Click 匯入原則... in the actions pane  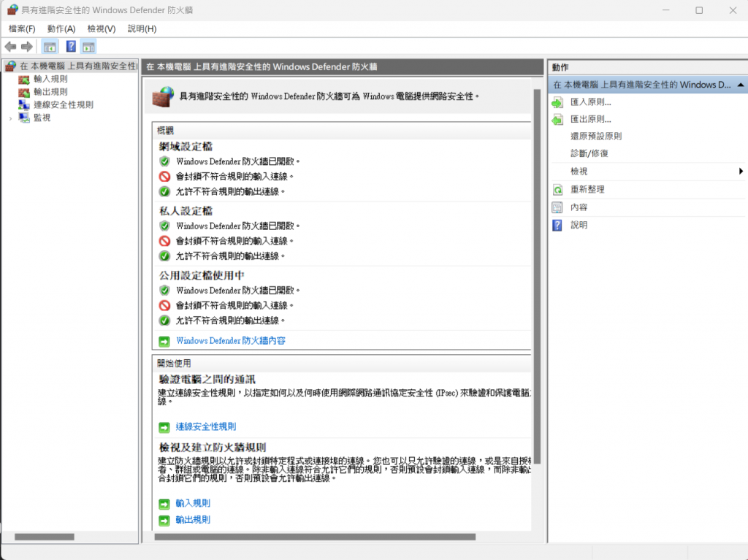click(590, 102)
